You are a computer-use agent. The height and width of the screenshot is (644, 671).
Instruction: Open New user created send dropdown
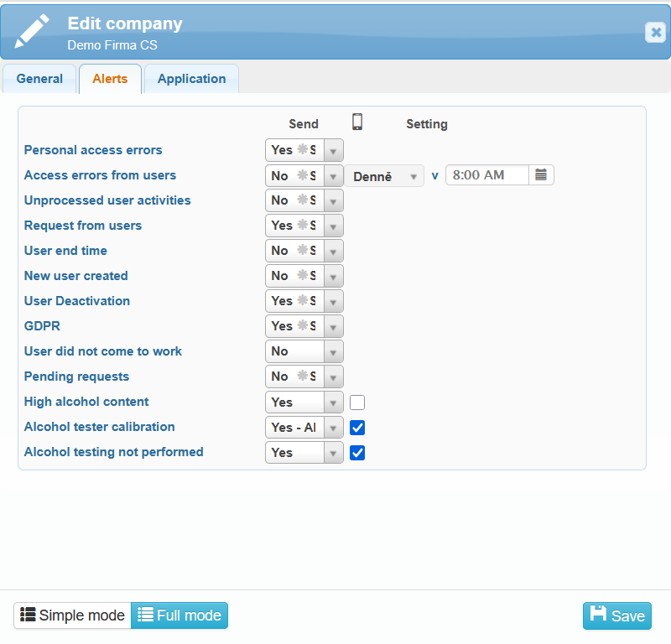click(x=333, y=277)
